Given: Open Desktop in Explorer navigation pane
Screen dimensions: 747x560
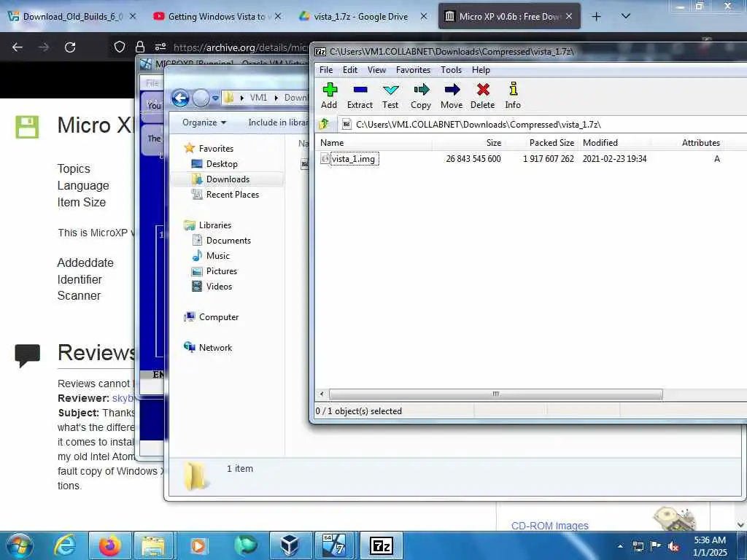Looking at the screenshot, I should (x=222, y=164).
